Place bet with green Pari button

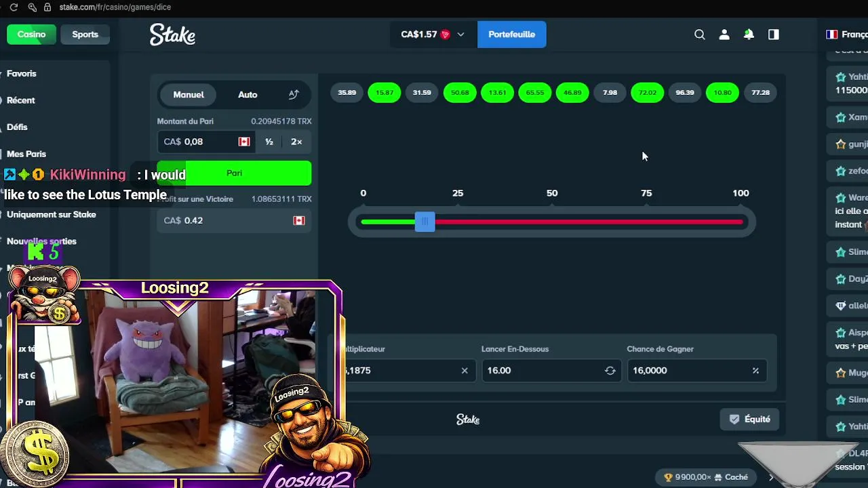pyautogui.click(x=234, y=174)
